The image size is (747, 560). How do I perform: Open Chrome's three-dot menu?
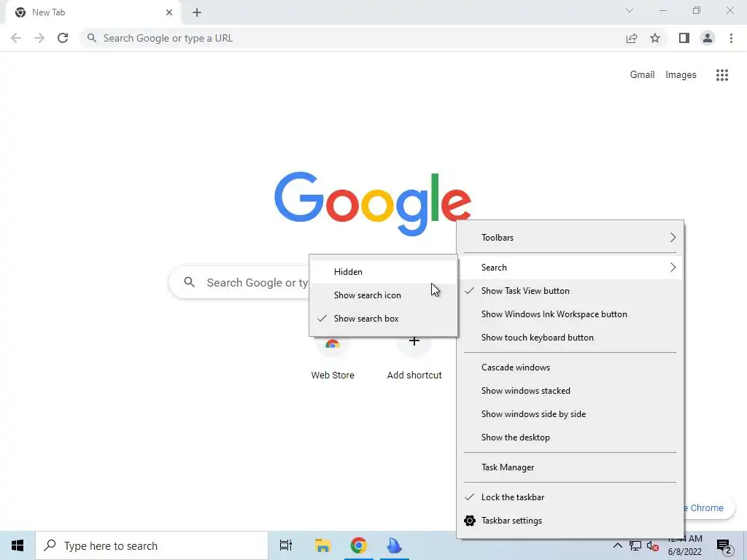pyautogui.click(x=731, y=38)
